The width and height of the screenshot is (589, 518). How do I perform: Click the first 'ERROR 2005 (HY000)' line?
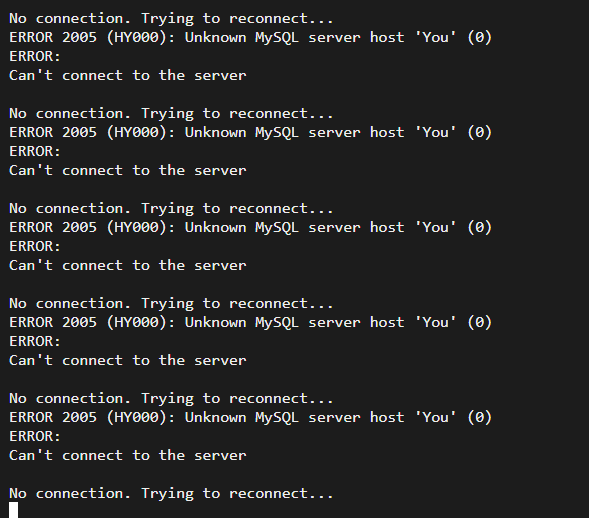250,38
